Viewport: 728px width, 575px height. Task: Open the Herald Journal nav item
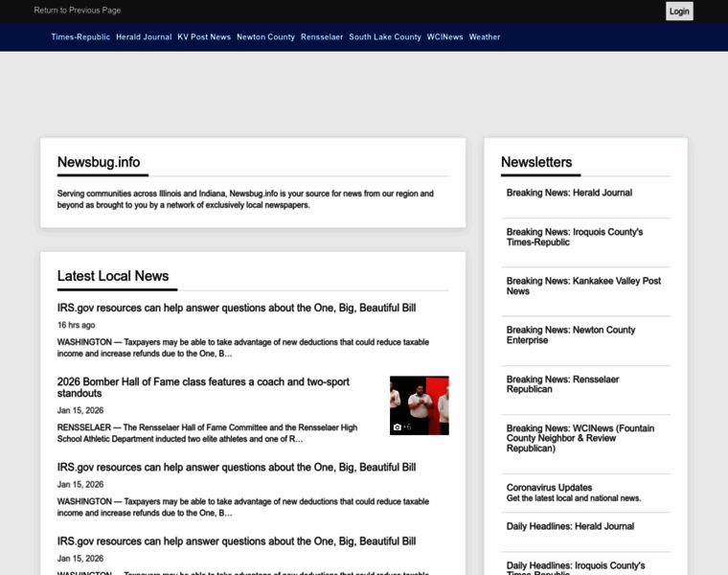144,36
